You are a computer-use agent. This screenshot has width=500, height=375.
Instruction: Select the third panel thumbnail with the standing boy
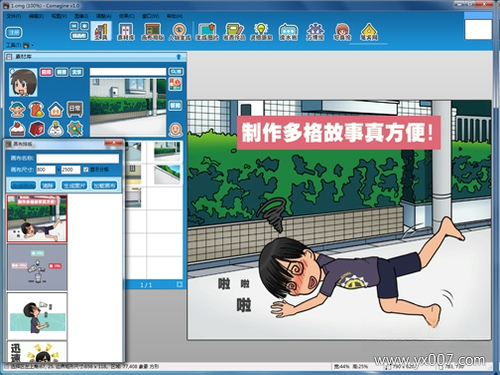coord(37,316)
